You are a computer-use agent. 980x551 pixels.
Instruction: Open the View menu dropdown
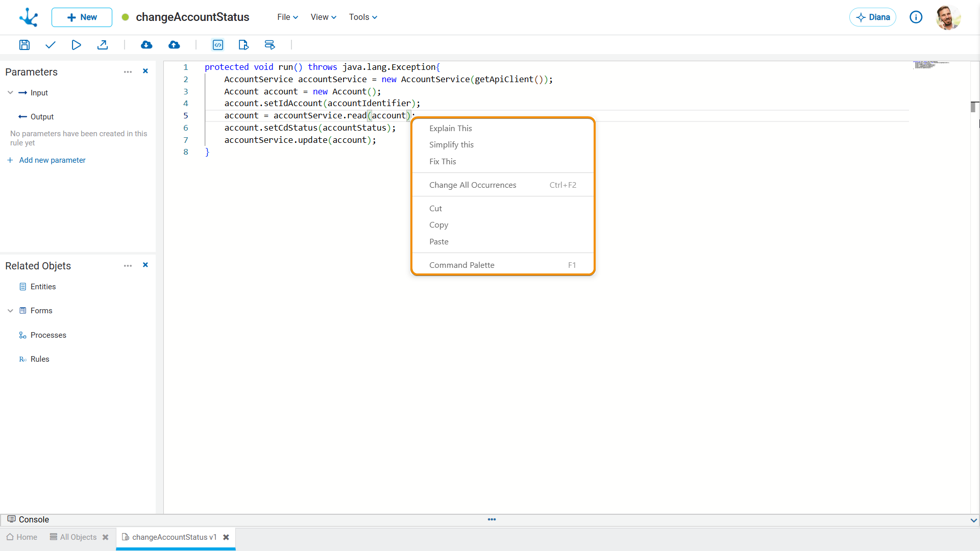(324, 17)
